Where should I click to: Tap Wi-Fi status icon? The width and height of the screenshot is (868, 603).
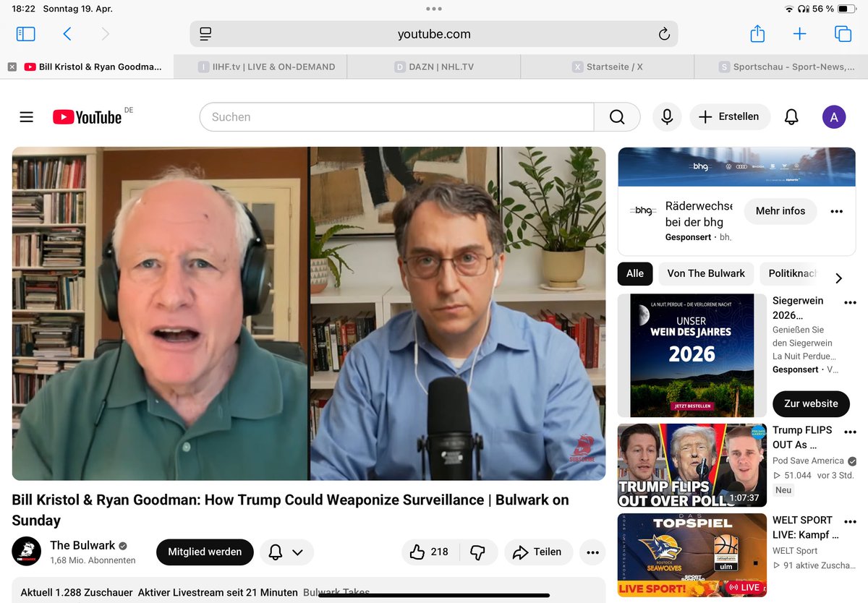788,9
